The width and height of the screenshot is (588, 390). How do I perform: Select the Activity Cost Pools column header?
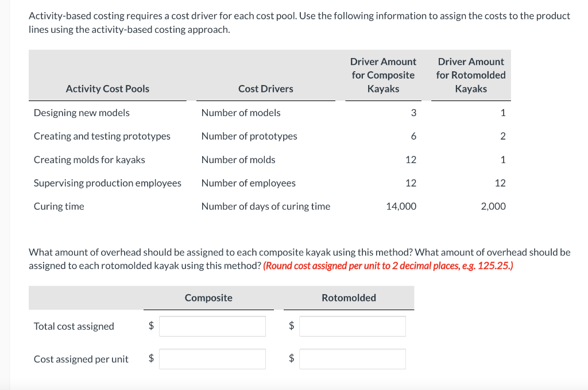(x=107, y=88)
